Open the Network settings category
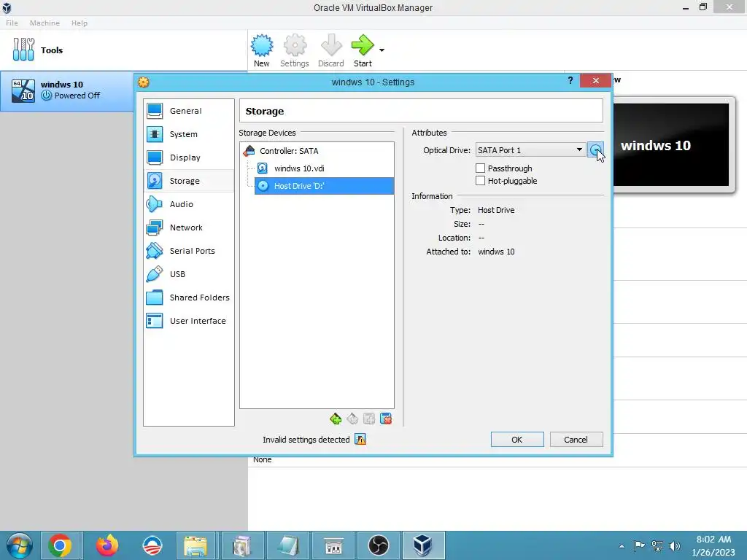 (189, 227)
